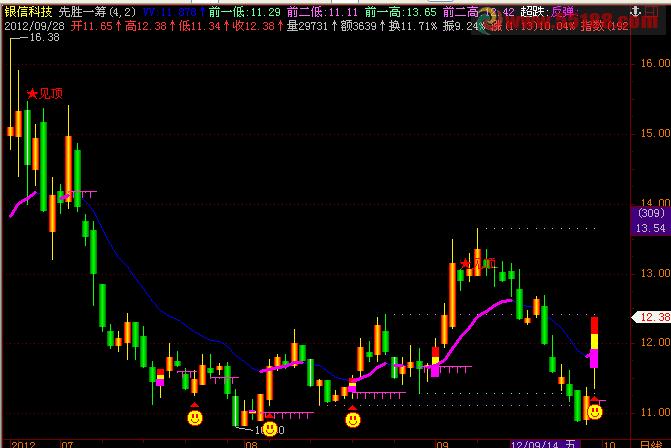Click the 12.38 current price marker on axis
This screenshot has height=448, width=671.
[x=653, y=317]
